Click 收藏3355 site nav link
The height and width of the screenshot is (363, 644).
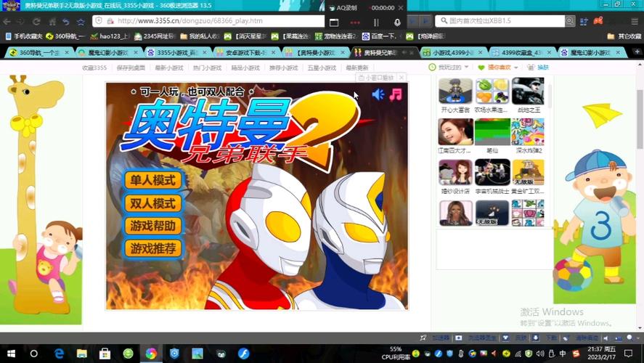tap(94, 68)
